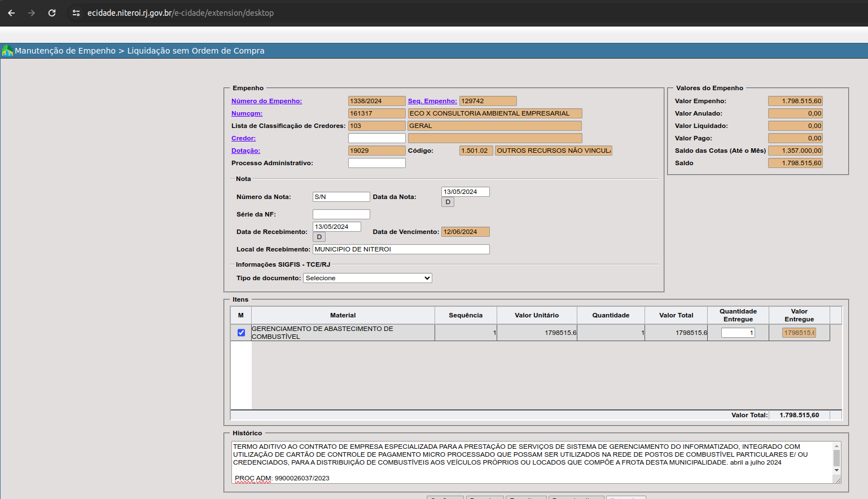Screen dimensions: 868x499
Task: Click the Série da NF text field
Action: [x=341, y=214]
